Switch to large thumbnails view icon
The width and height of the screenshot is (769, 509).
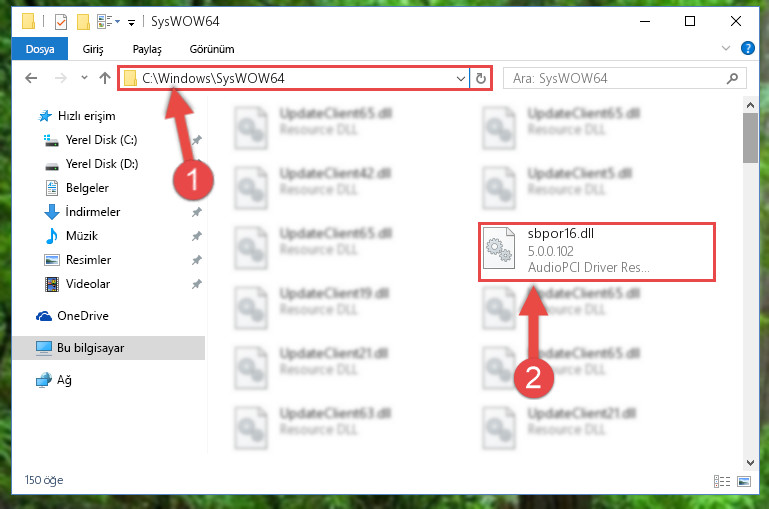744,482
